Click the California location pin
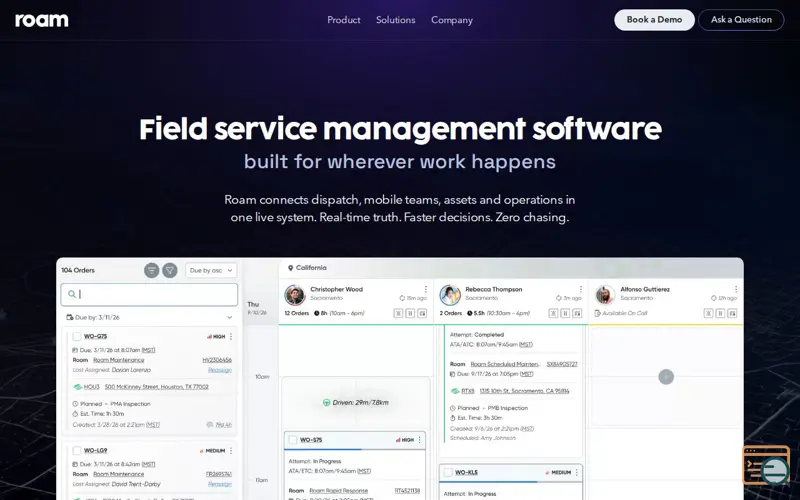This screenshot has width=800, height=500. coord(290,268)
